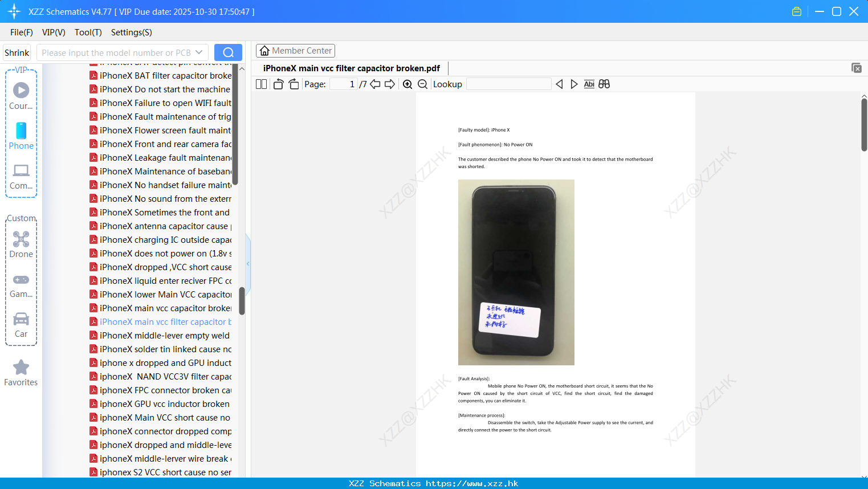This screenshot has width=868, height=489.
Task: Collapse the side panel splitter handle
Action: [x=248, y=263]
